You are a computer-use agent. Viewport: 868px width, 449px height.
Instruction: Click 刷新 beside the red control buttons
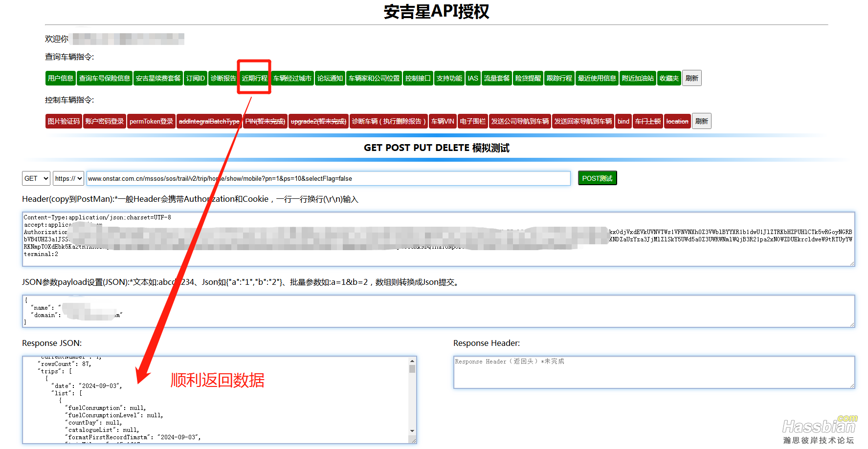(702, 121)
